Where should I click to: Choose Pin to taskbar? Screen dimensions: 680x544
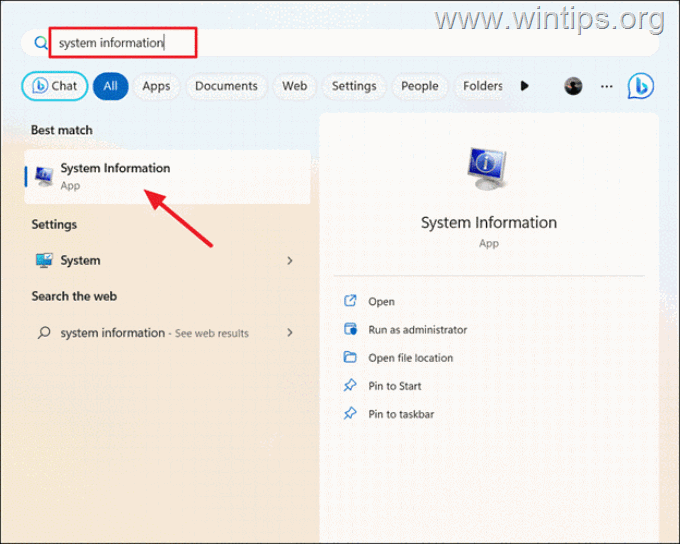tap(401, 414)
